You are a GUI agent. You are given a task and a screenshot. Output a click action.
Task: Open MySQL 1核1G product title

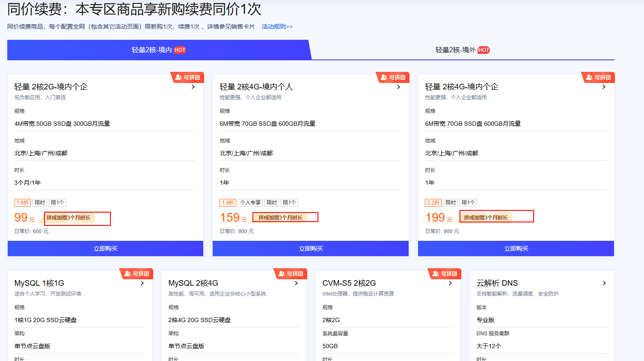click(39, 283)
